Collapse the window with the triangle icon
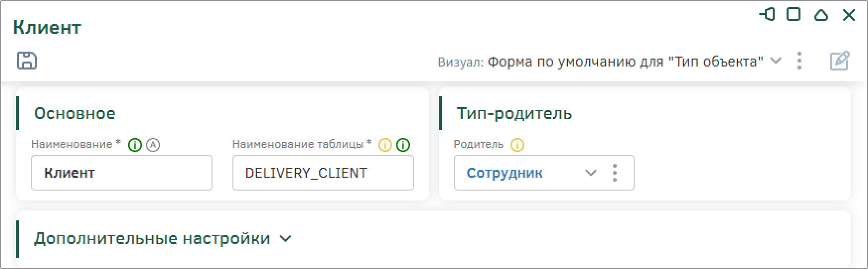 click(821, 15)
